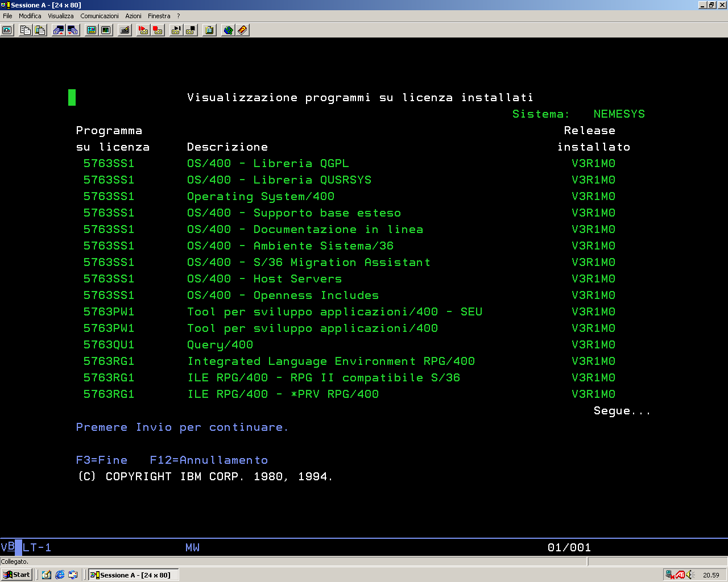The width and height of the screenshot is (728, 582).
Task: Click the Windows Start button
Action: (x=16, y=575)
